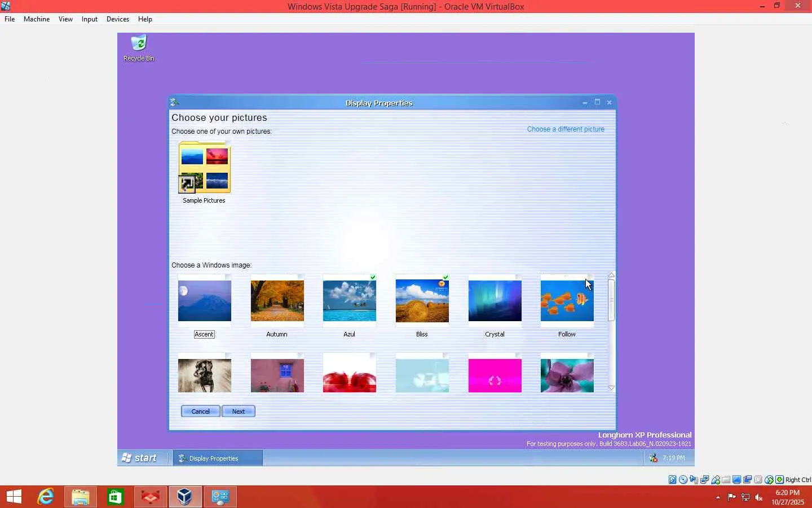This screenshot has height=508, width=812.
Task: Click the VirtualBox hard disk activity indicator
Action: click(672, 480)
